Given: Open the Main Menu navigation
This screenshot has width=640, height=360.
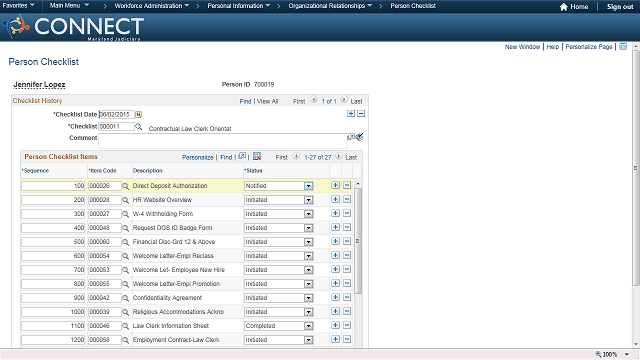Looking at the screenshot, I should (x=69, y=6).
